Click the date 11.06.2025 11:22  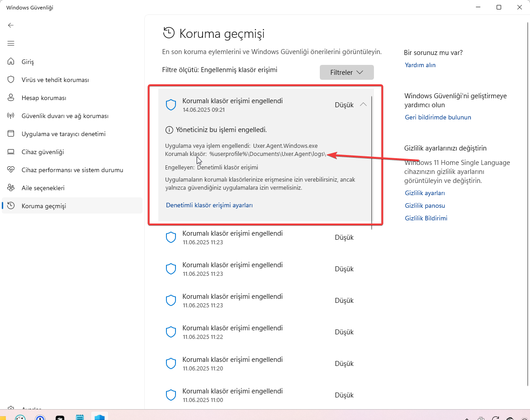203,337
